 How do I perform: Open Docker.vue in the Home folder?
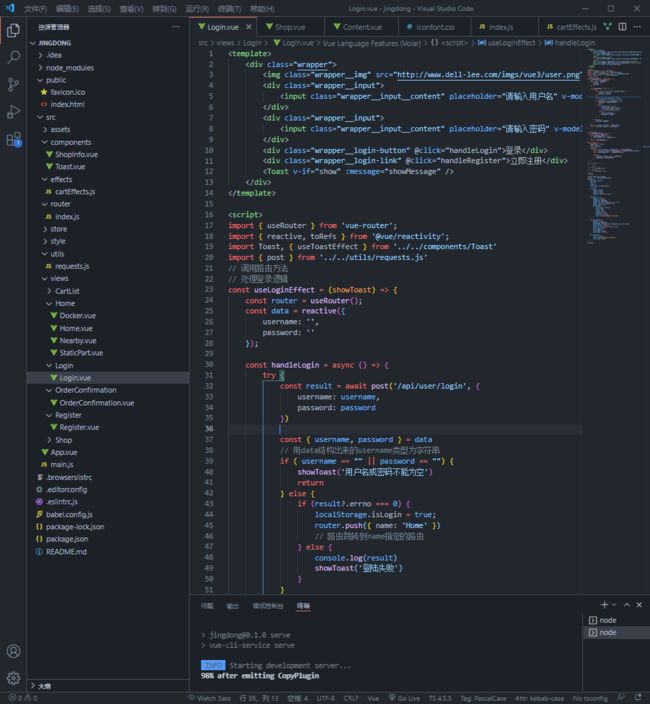[77, 316]
